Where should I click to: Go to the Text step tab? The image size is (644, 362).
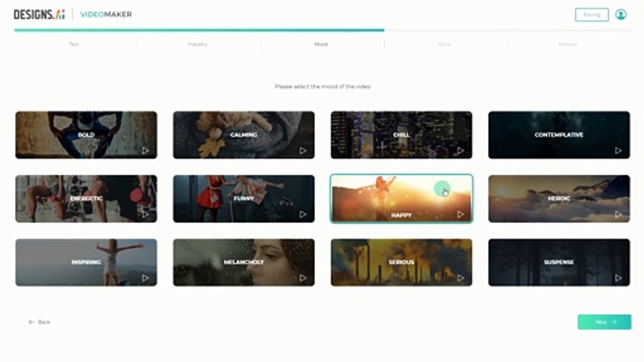click(74, 44)
